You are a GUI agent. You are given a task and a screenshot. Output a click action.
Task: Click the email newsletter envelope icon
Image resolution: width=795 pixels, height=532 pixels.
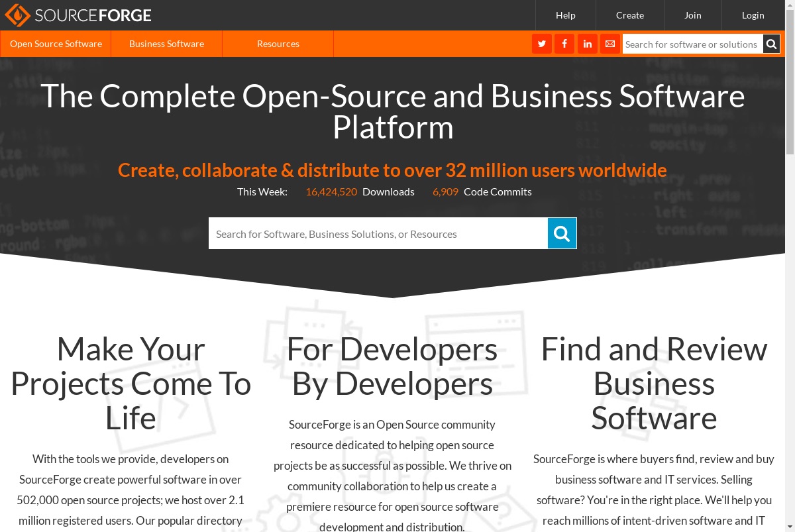coord(610,44)
